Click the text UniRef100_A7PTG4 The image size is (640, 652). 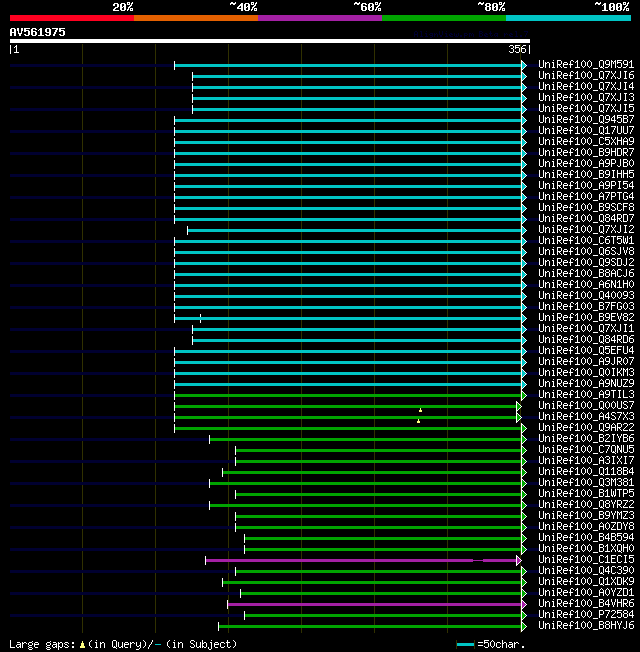(x=586, y=196)
